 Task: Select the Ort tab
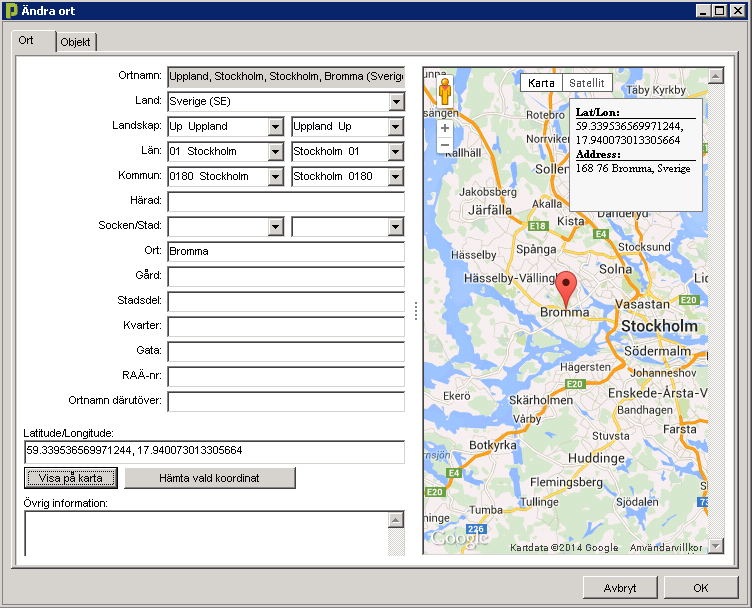26,40
